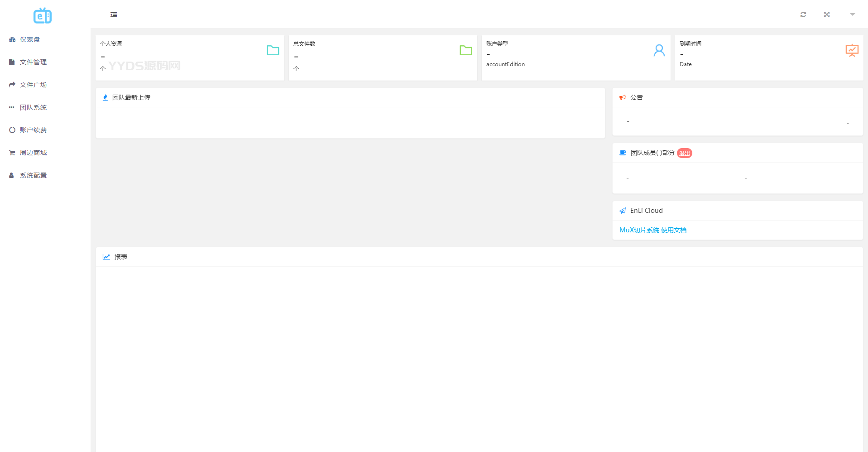Click the EnLi Cloud TV logo
This screenshot has height=452, width=868.
pyautogui.click(x=43, y=16)
